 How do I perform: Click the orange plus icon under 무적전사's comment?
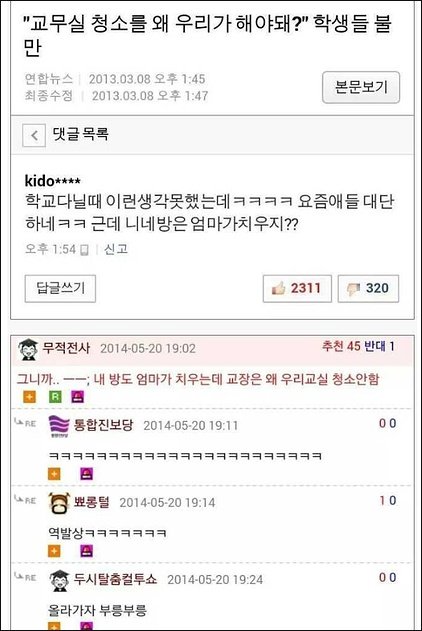[x=29, y=397]
